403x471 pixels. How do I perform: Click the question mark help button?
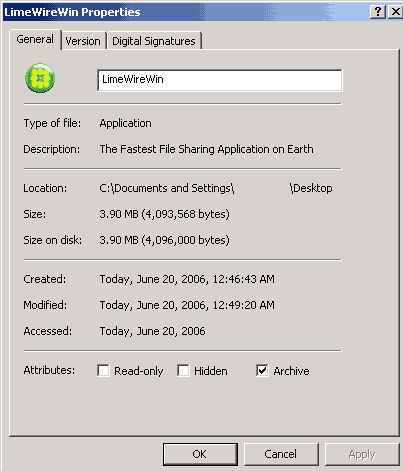point(378,12)
